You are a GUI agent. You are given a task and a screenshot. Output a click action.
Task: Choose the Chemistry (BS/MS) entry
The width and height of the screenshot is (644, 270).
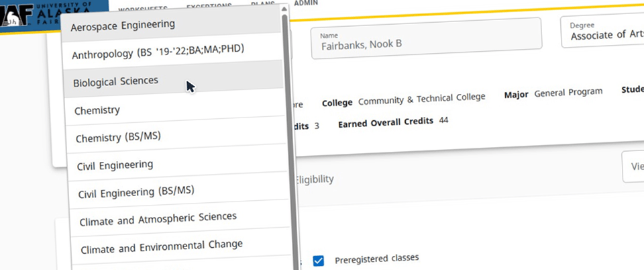click(x=118, y=137)
